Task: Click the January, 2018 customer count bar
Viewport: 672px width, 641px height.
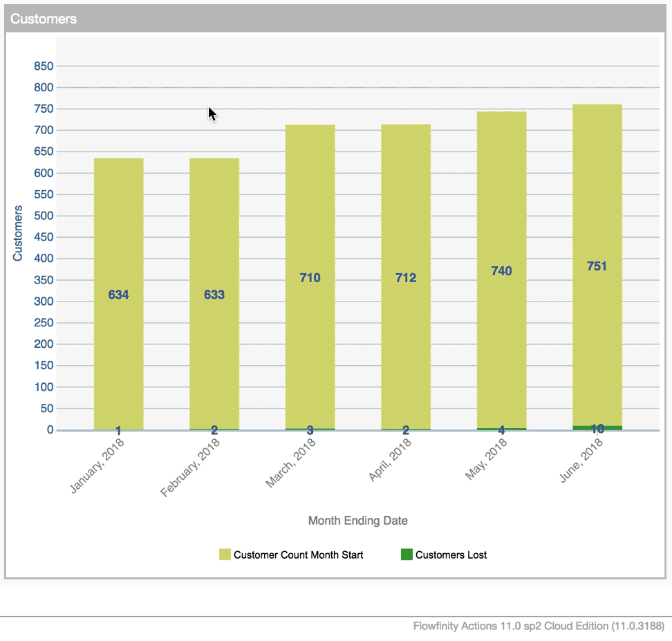Action: [118, 294]
